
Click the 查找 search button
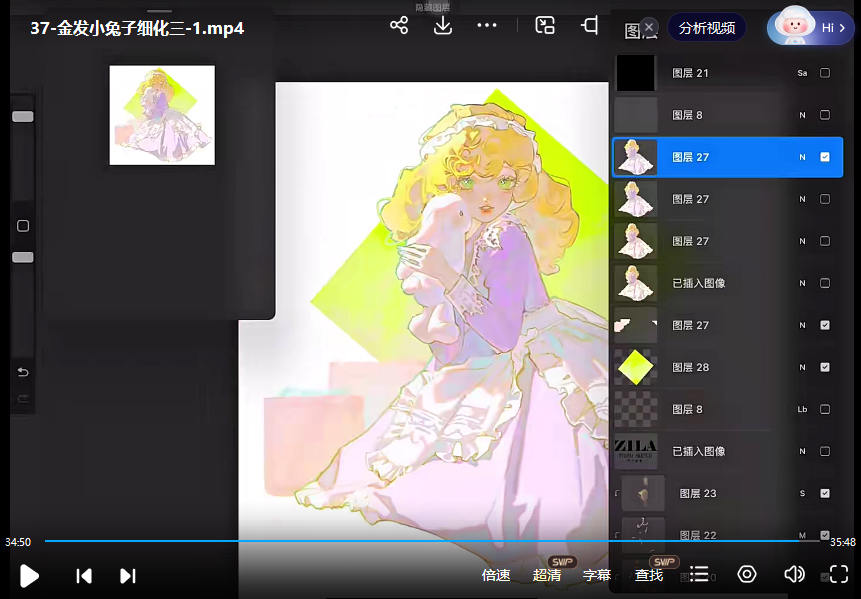tap(649, 575)
